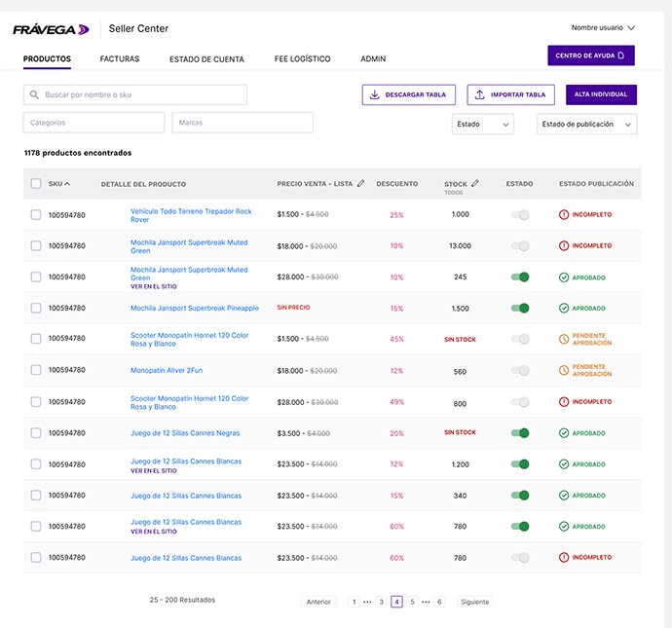Go to page 6 in pagination
This screenshot has height=628, width=672.
[439, 602]
